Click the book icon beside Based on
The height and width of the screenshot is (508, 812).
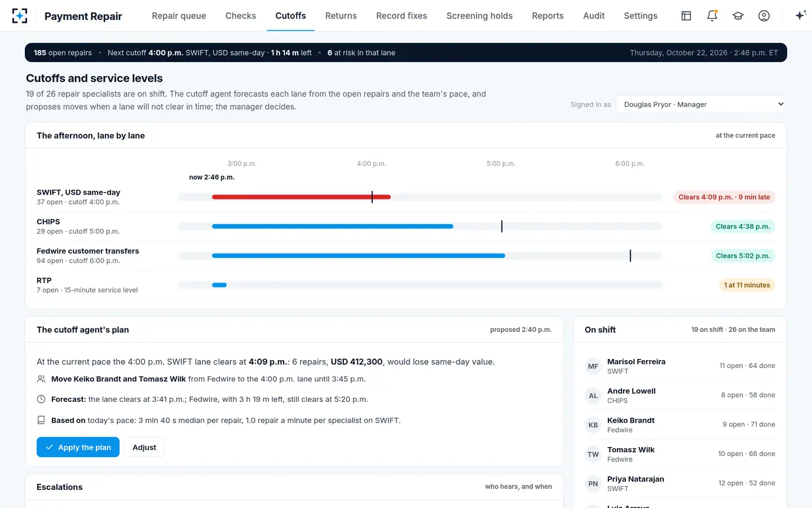coord(41,420)
